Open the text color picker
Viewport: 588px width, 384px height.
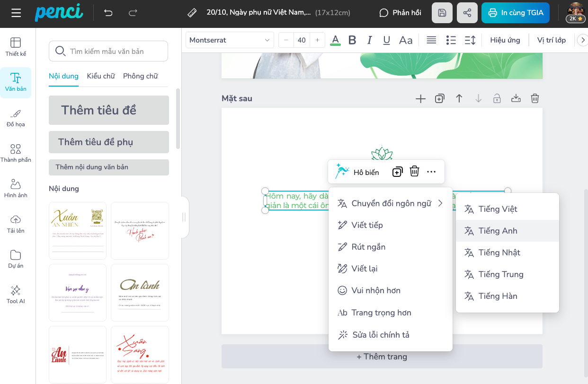coord(335,40)
